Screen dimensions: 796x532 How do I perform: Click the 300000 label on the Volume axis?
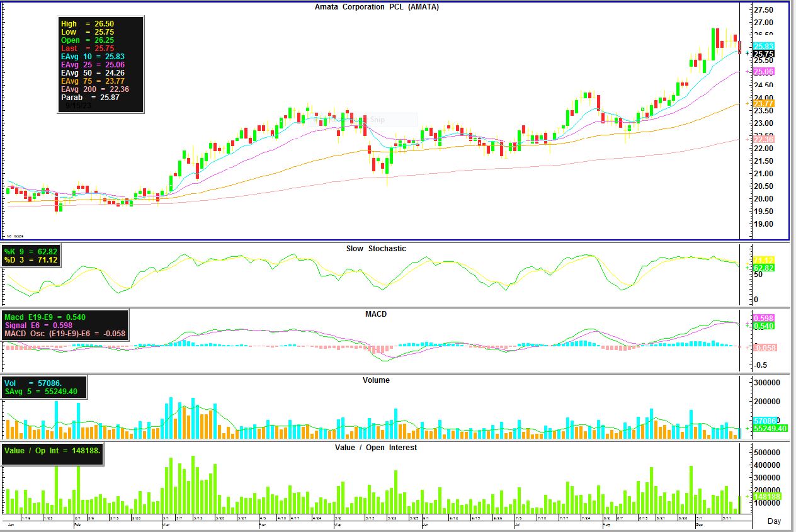pyautogui.click(x=767, y=382)
